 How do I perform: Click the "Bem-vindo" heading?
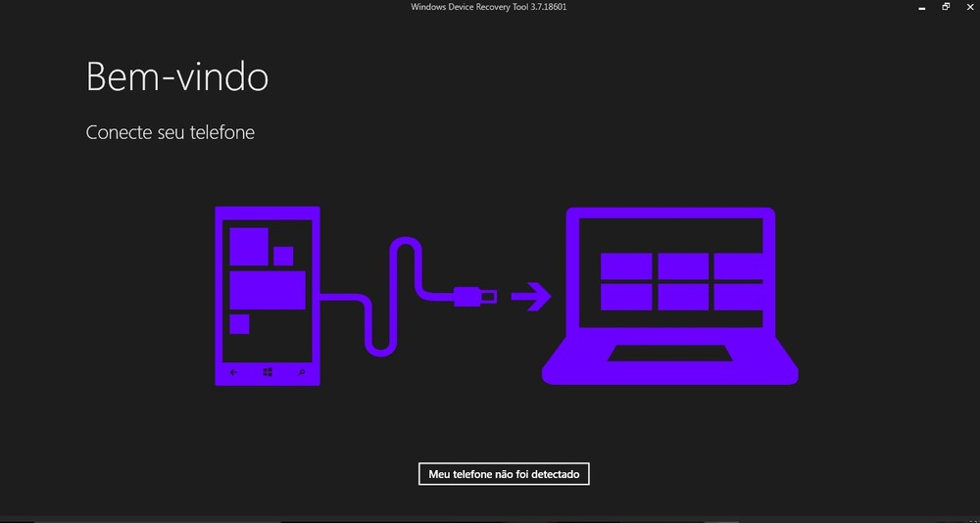(x=177, y=76)
